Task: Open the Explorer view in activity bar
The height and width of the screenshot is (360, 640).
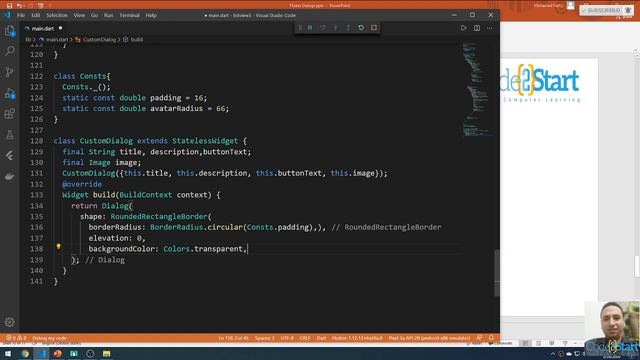Action: tap(9, 31)
